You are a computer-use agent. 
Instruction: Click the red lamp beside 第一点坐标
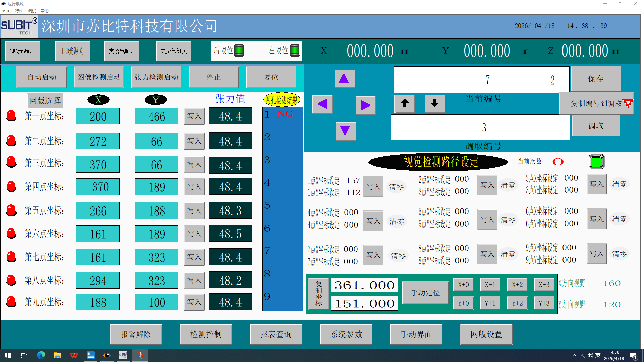coord(11,116)
